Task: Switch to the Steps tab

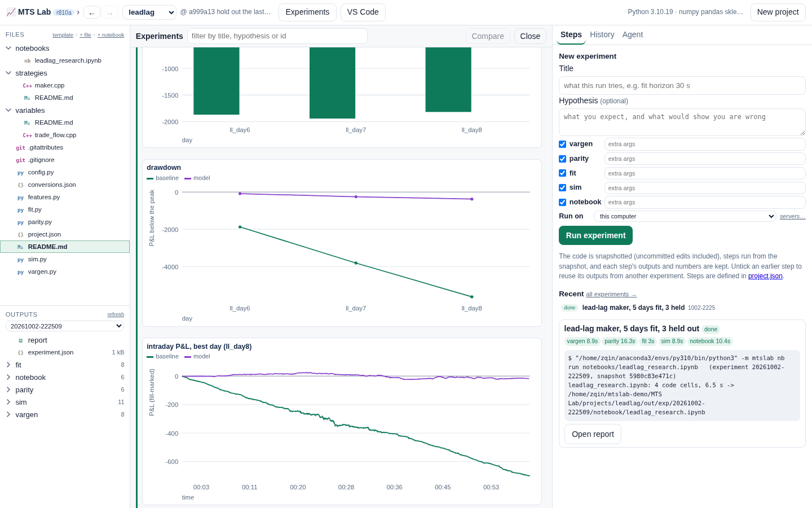Action: tap(571, 35)
